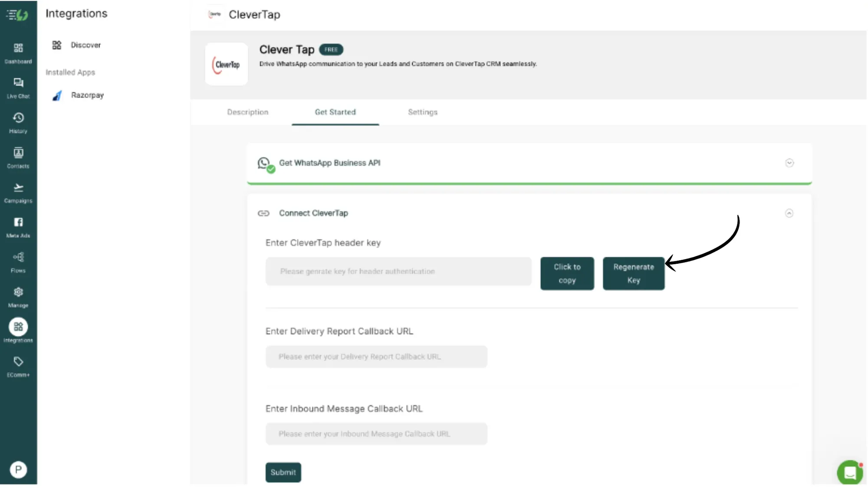Focus the Delivery Report Callback URL field

(x=376, y=357)
